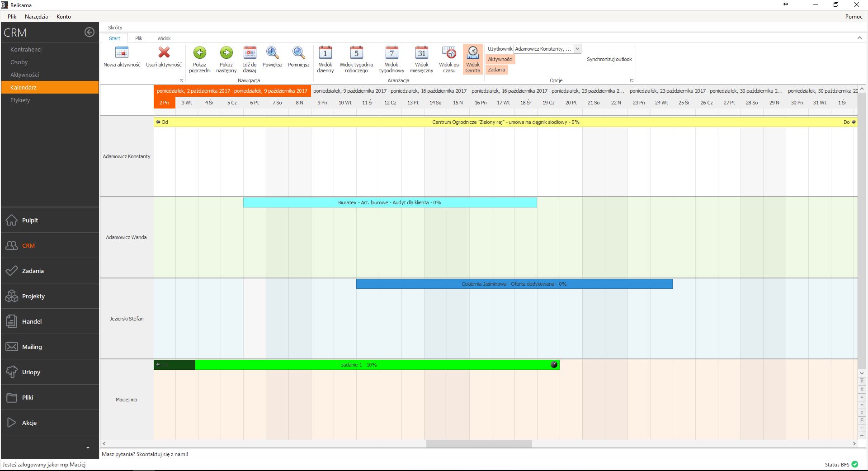This screenshot has width=868, height=471.
Task: Open the Widok osi czasu view
Action: [x=449, y=53]
